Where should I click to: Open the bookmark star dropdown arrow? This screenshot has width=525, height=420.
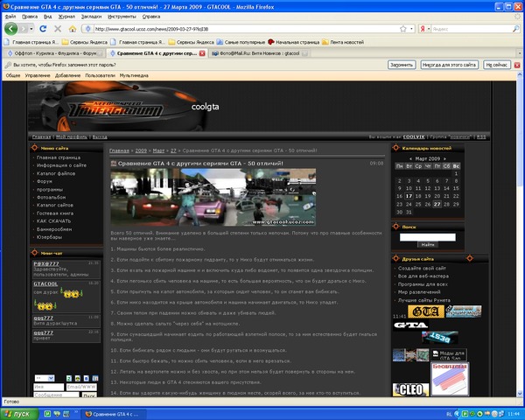(411, 29)
